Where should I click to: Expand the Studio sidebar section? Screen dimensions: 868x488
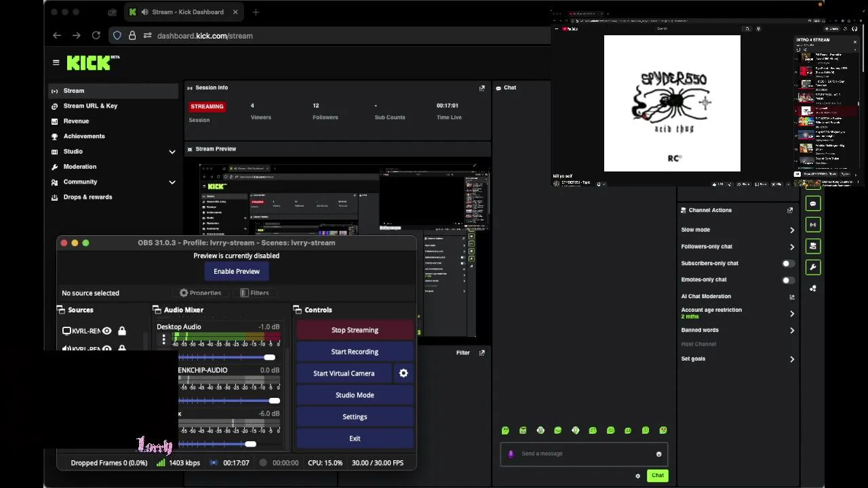click(172, 152)
